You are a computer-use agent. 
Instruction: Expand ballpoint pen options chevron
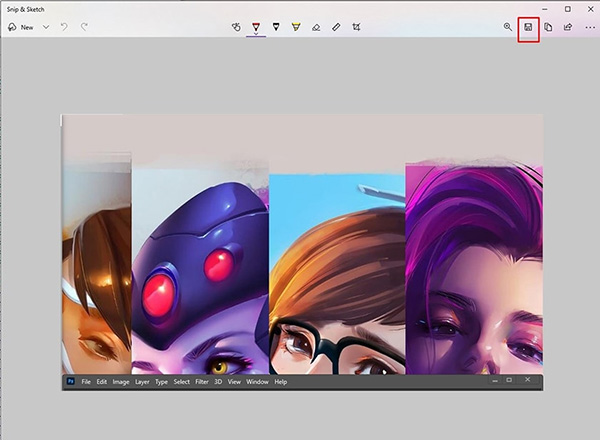click(x=256, y=34)
